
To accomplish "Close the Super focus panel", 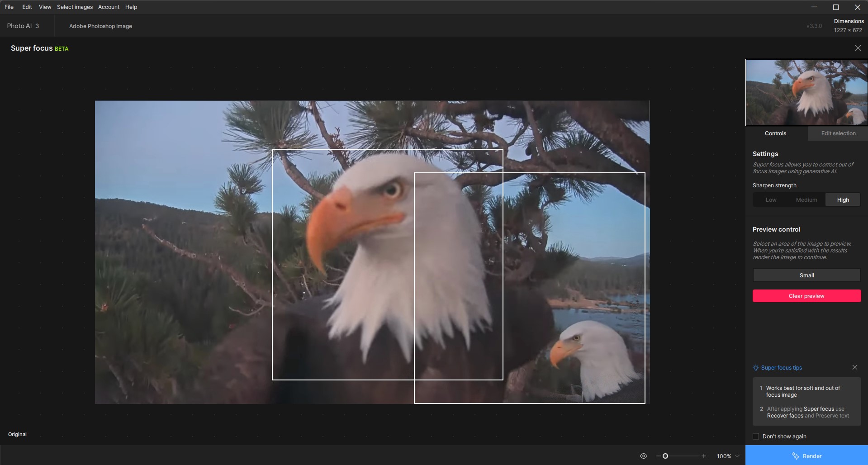I will (x=858, y=48).
